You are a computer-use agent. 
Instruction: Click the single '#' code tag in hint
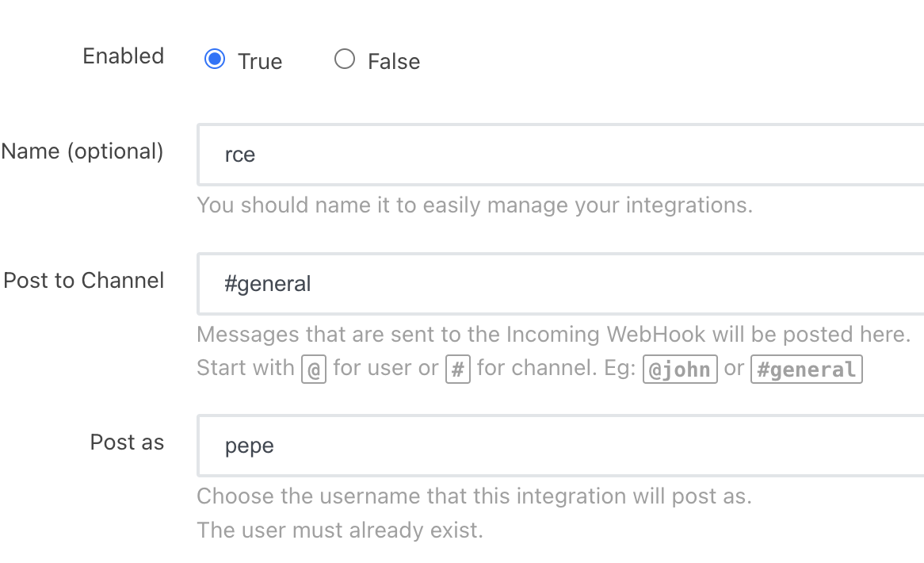(458, 370)
